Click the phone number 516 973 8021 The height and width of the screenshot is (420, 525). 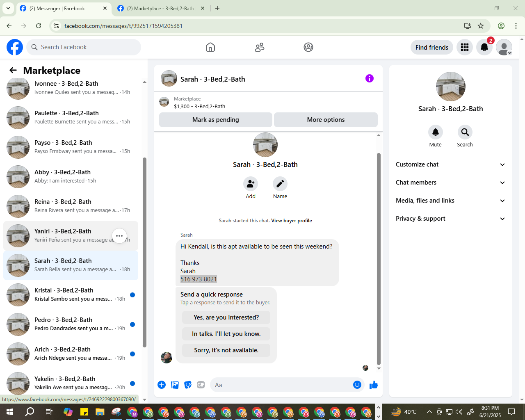(x=199, y=279)
